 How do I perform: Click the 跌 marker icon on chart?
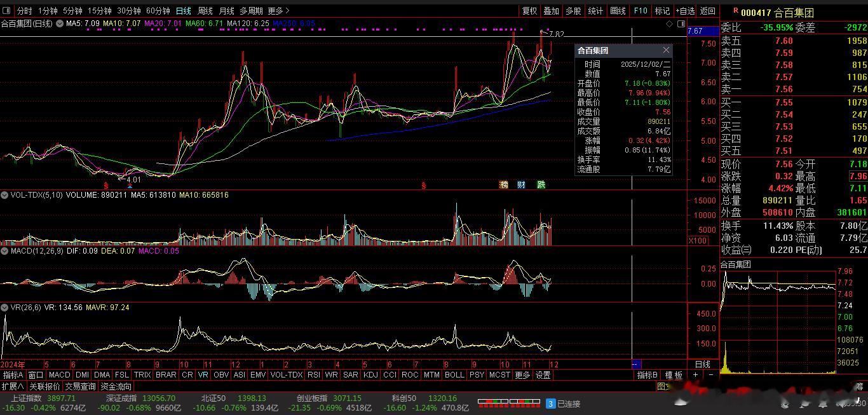(x=541, y=184)
